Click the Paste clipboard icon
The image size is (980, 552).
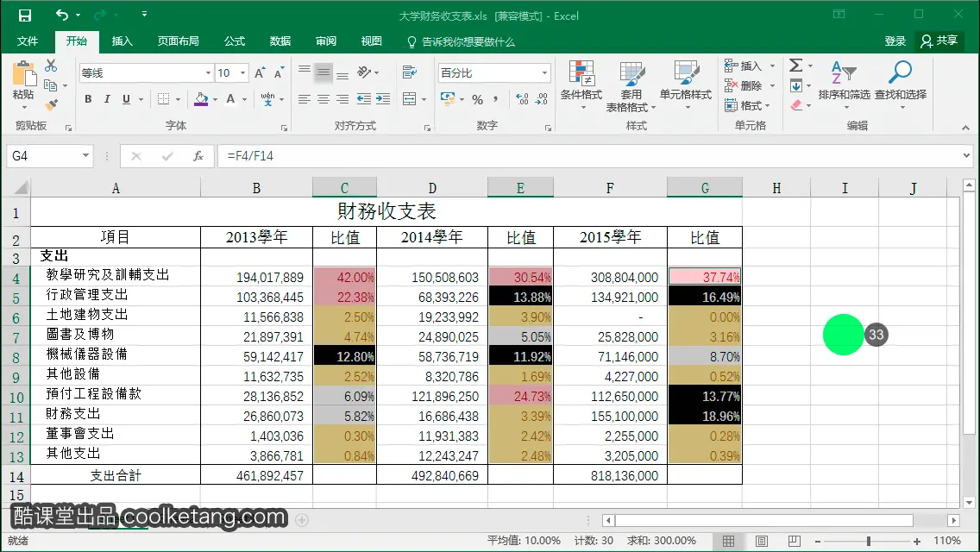point(24,74)
